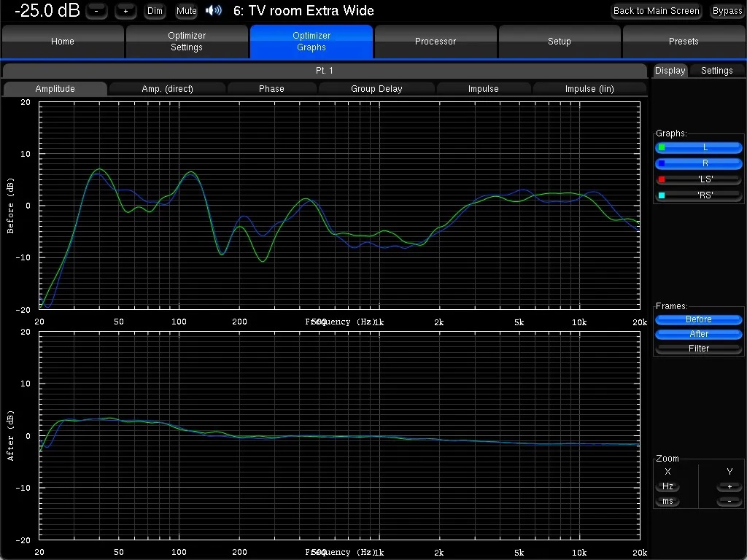The image size is (747, 560).
Task: Decrease volume with the top minus button
Action: click(96, 11)
